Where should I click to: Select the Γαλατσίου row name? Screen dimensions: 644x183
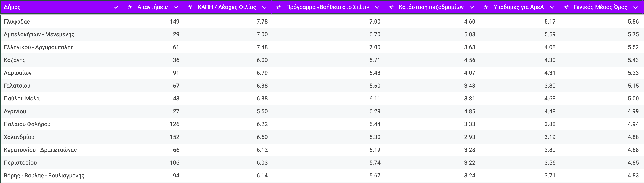(17, 86)
